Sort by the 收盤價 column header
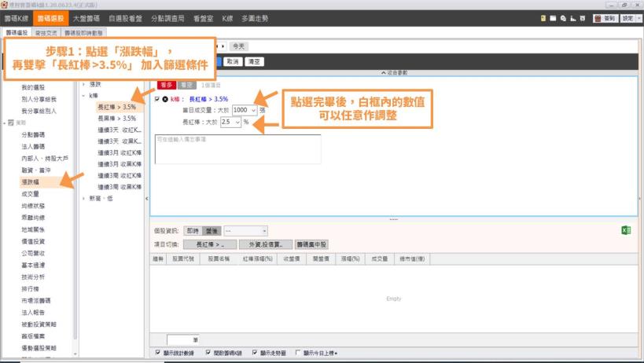Image resolution: width=644 pixels, height=363 pixels. (x=292, y=258)
